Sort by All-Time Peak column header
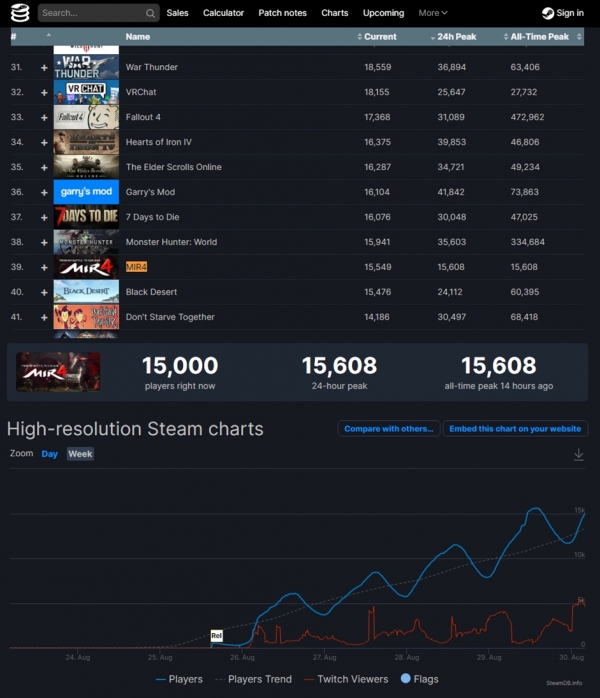 click(542, 37)
